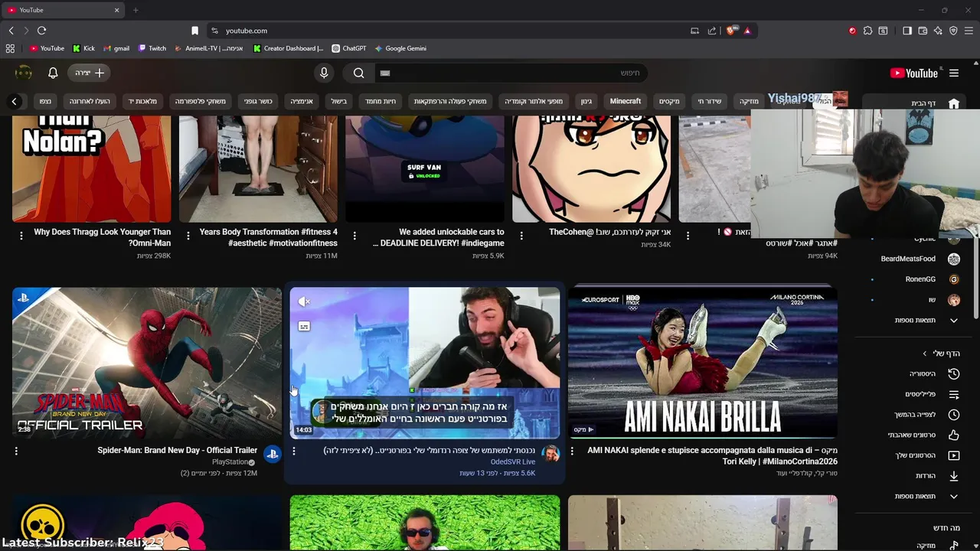
Task: Click the YouTube logo
Action: click(x=914, y=73)
